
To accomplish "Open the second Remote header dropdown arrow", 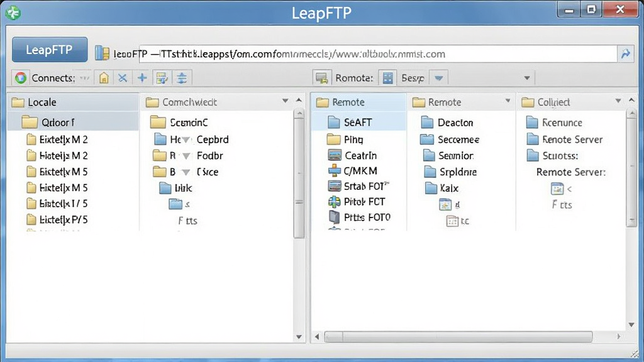I will pos(508,101).
